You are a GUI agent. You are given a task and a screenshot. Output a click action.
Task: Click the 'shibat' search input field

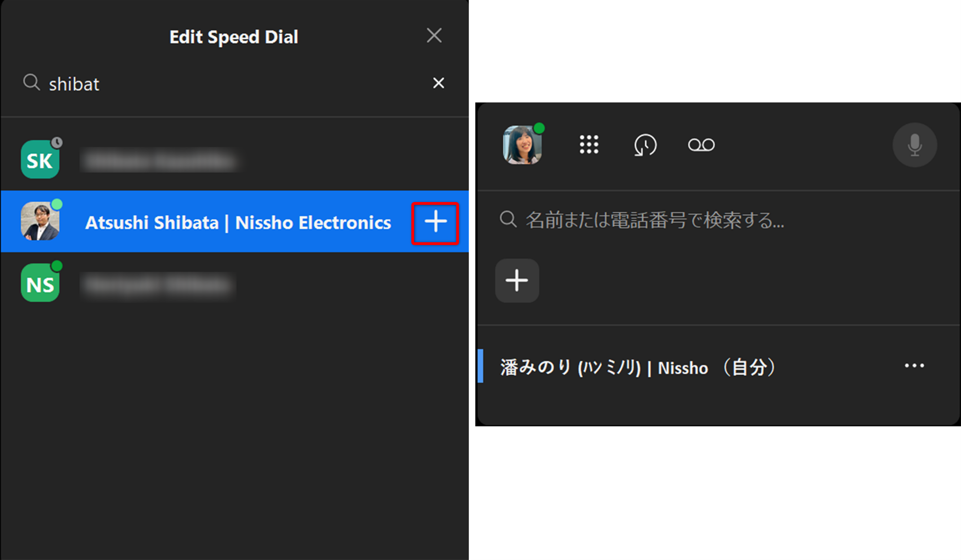[x=229, y=84]
